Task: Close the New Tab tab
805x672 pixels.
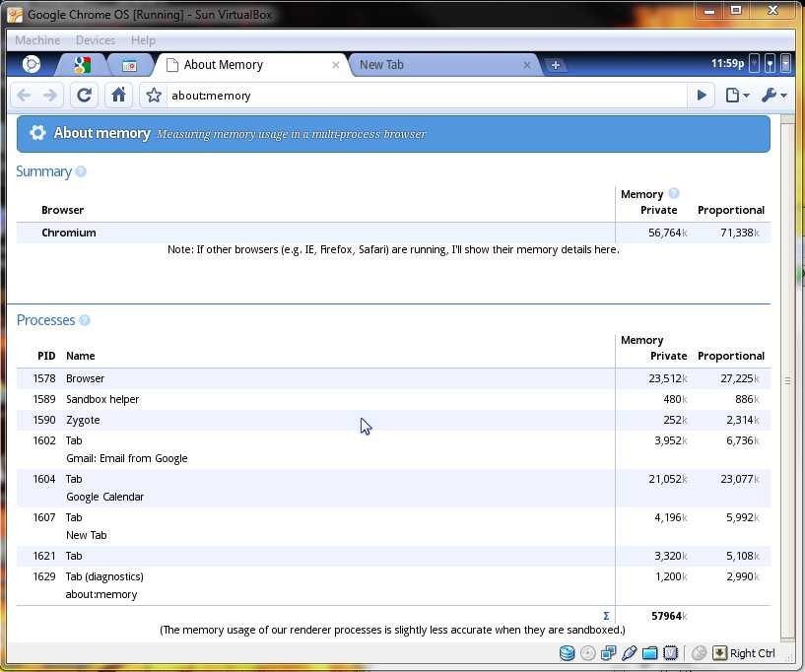Action: pyautogui.click(x=527, y=65)
